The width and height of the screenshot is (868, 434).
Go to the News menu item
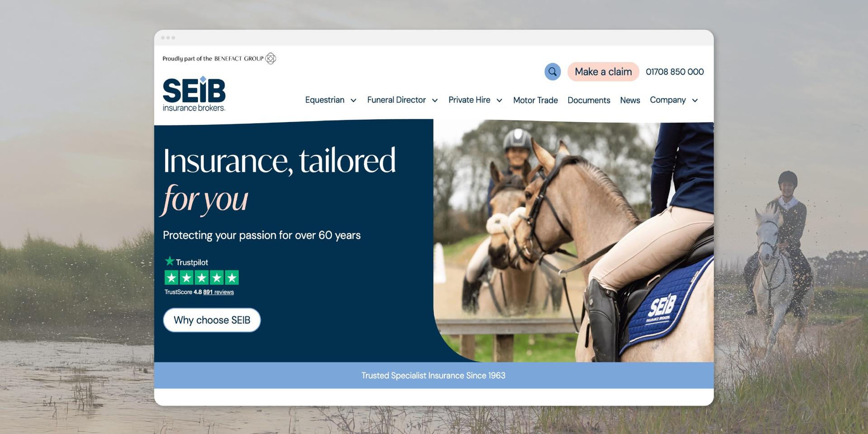point(630,100)
